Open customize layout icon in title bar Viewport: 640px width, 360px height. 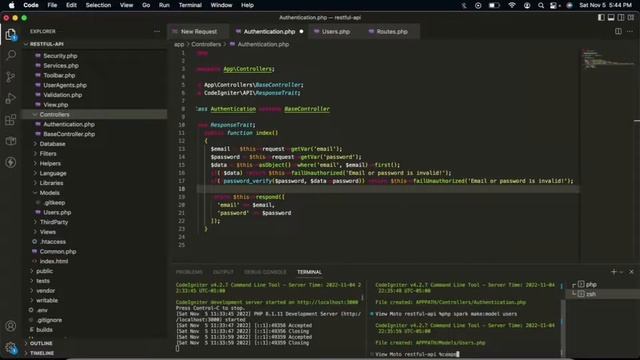click(631, 18)
